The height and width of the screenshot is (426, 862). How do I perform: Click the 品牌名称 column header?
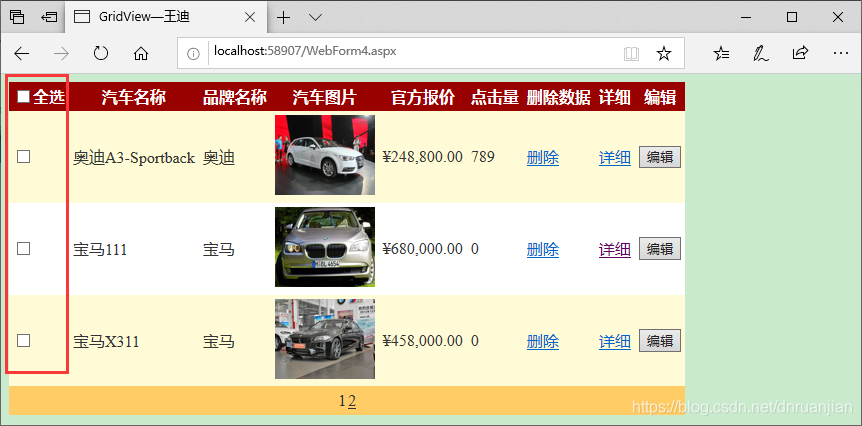pos(235,97)
